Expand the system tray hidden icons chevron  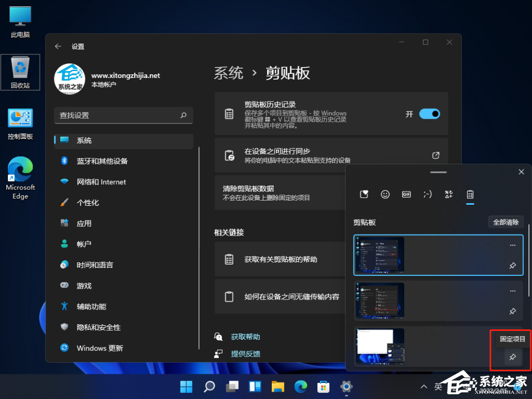[424, 386]
